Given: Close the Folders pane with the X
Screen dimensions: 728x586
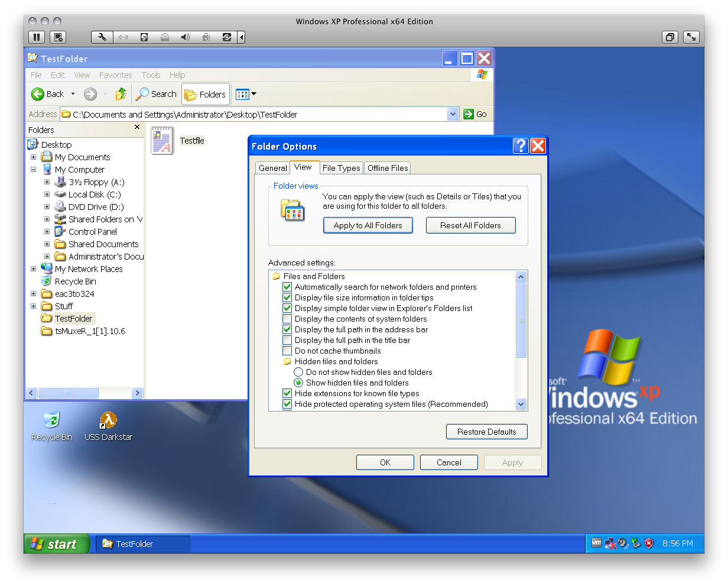Looking at the screenshot, I should click(137, 127).
